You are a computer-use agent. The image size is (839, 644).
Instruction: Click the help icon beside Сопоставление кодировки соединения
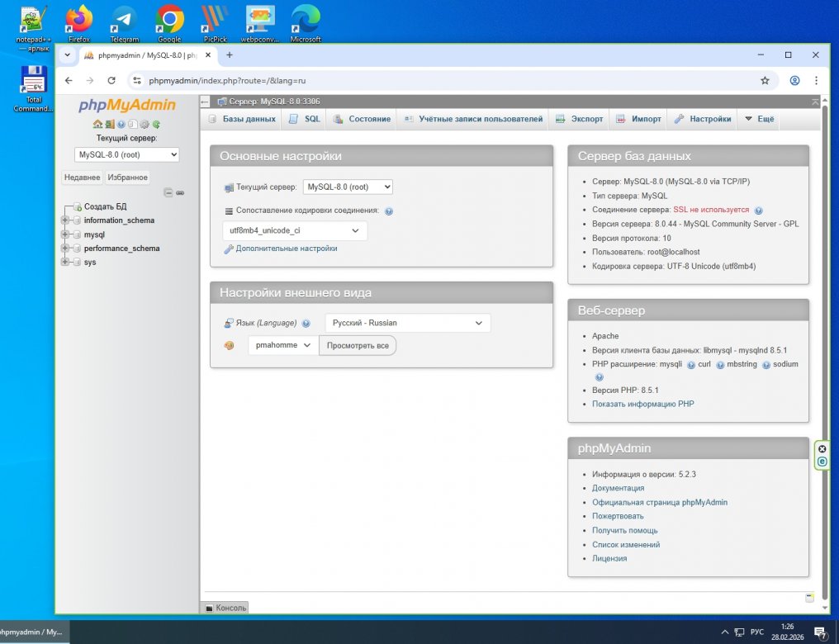click(389, 211)
